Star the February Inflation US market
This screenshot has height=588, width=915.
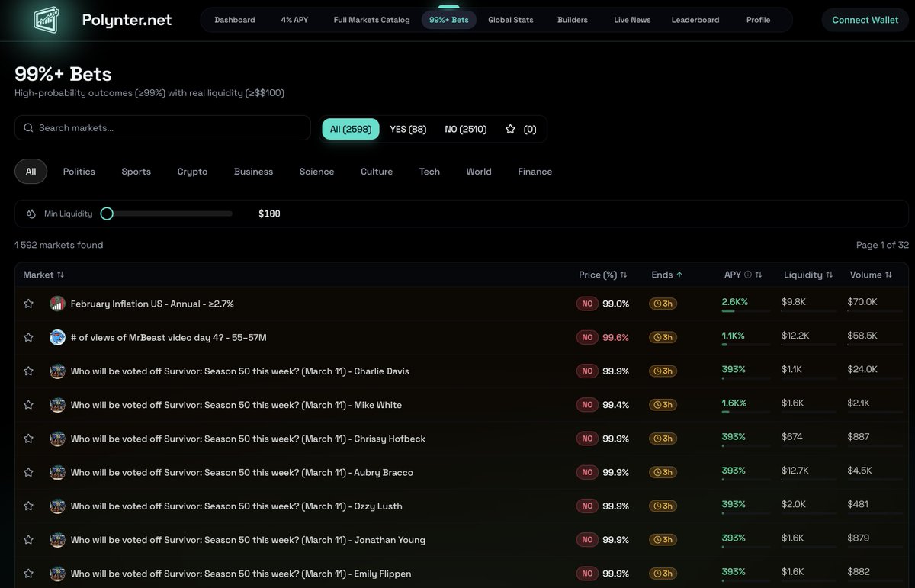(28, 304)
